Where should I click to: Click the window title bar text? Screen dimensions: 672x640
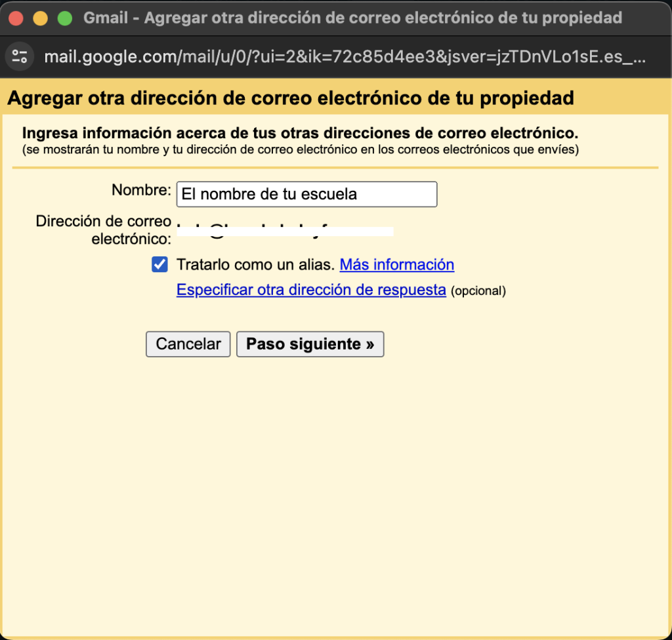[x=352, y=18]
